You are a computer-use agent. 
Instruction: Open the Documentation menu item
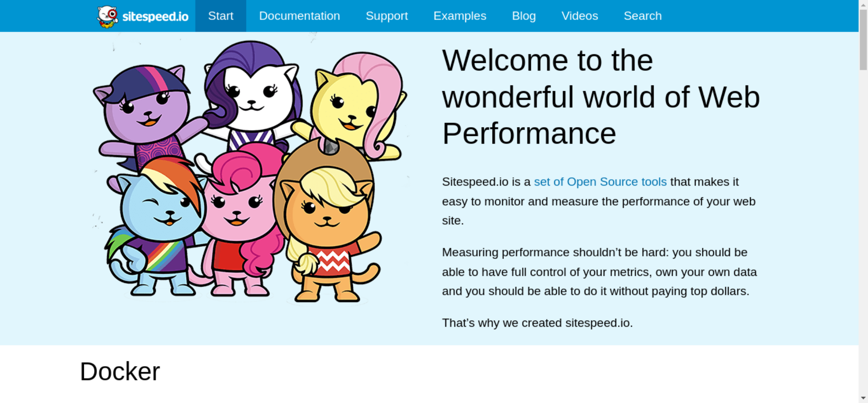[299, 16]
